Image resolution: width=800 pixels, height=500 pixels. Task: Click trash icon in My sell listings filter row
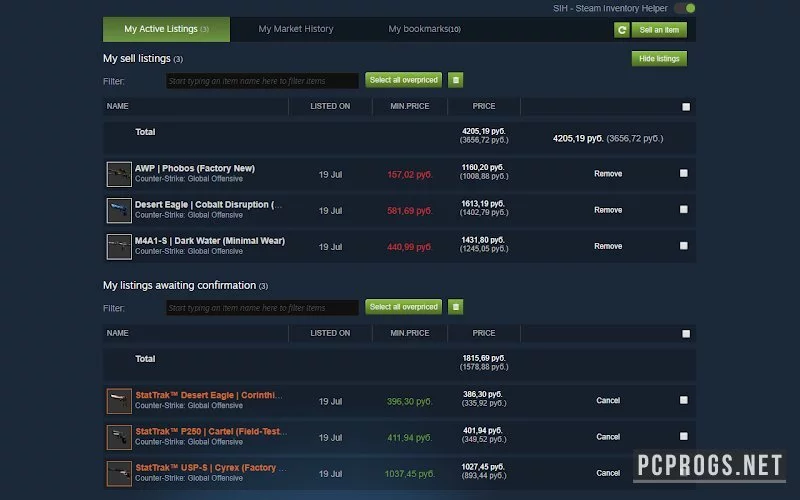456,80
